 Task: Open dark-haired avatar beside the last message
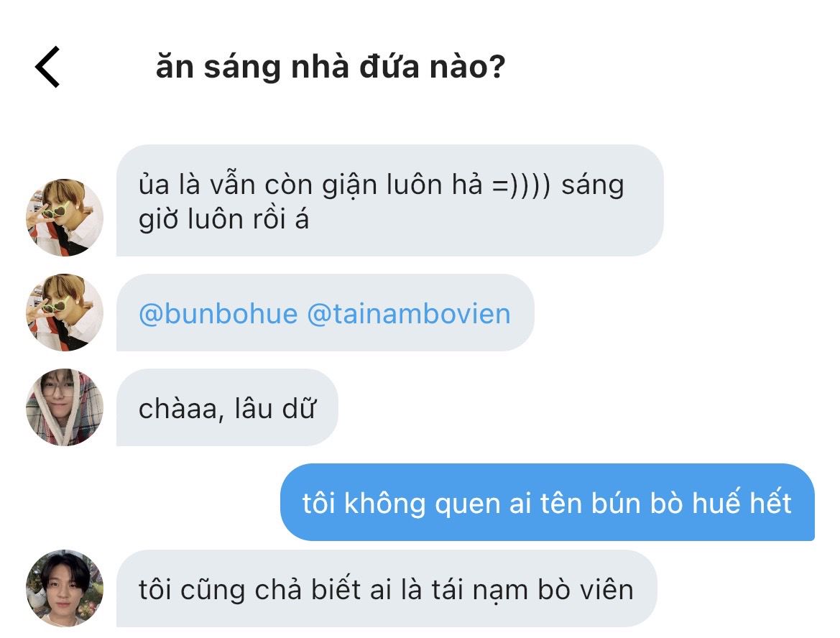(65, 588)
